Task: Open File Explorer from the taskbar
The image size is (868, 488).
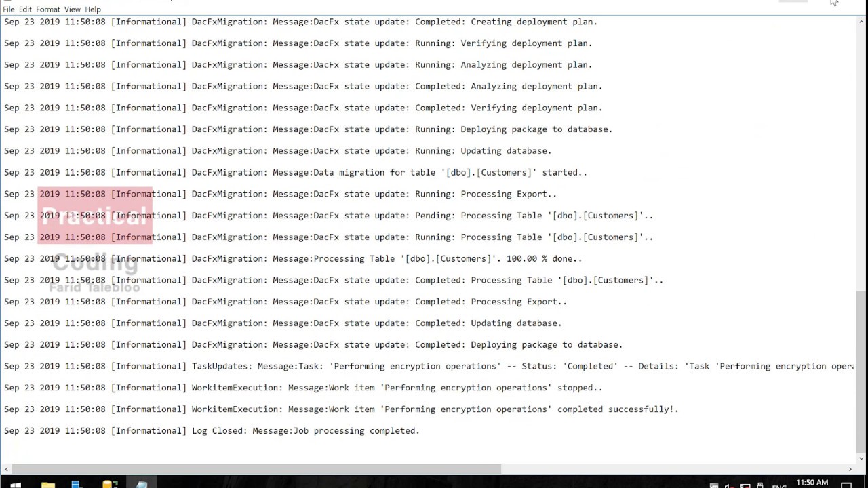Action: [47, 483]
